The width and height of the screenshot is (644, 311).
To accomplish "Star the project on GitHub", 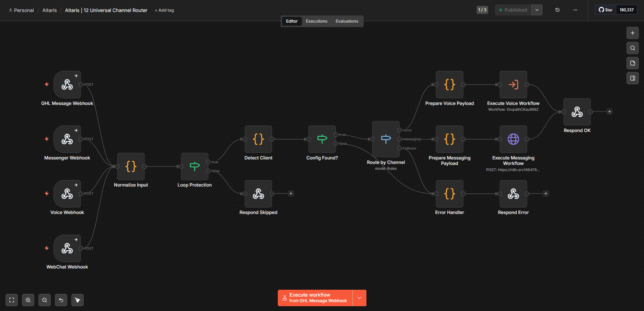I will (606, 10).
